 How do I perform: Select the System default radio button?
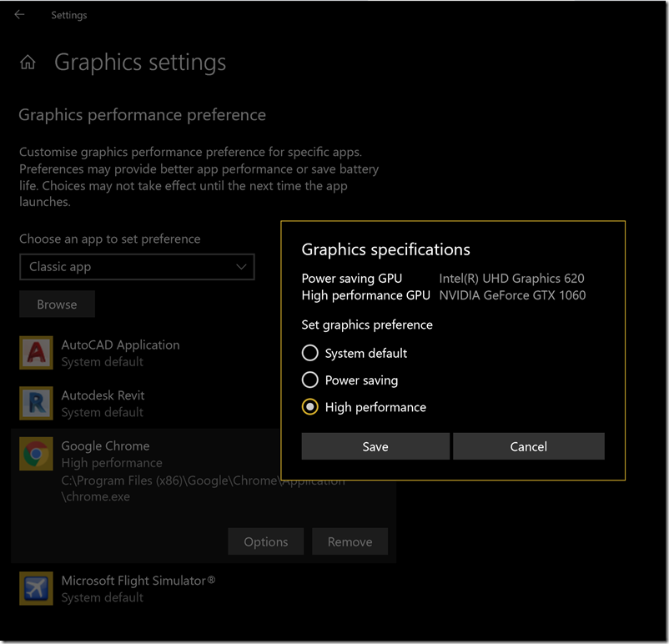coord(310,353)
